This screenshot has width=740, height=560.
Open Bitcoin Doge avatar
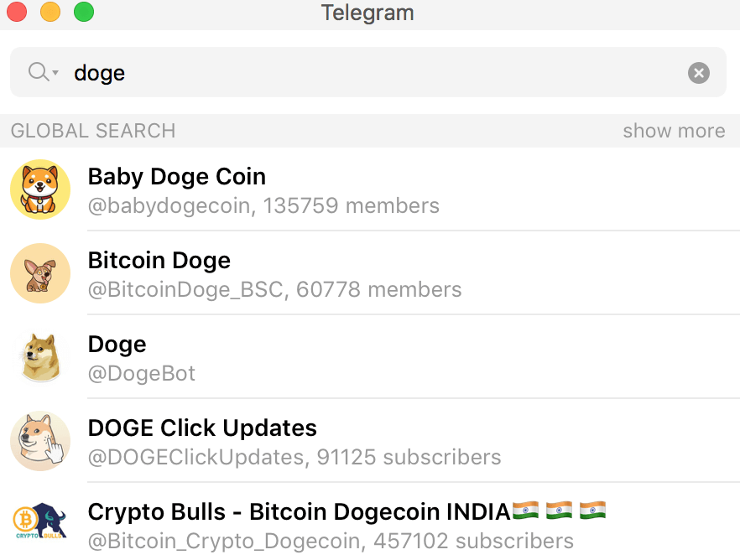pos(40,273)
